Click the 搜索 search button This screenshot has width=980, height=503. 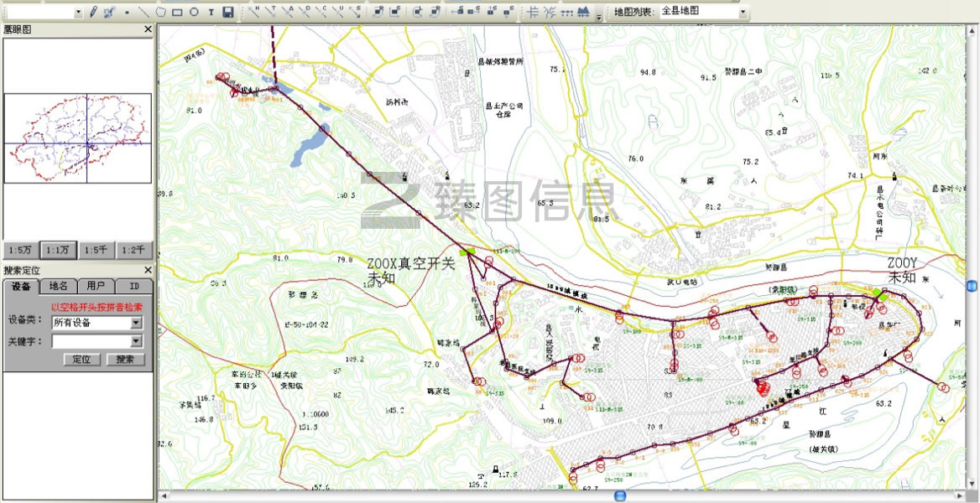coord(125,360)
